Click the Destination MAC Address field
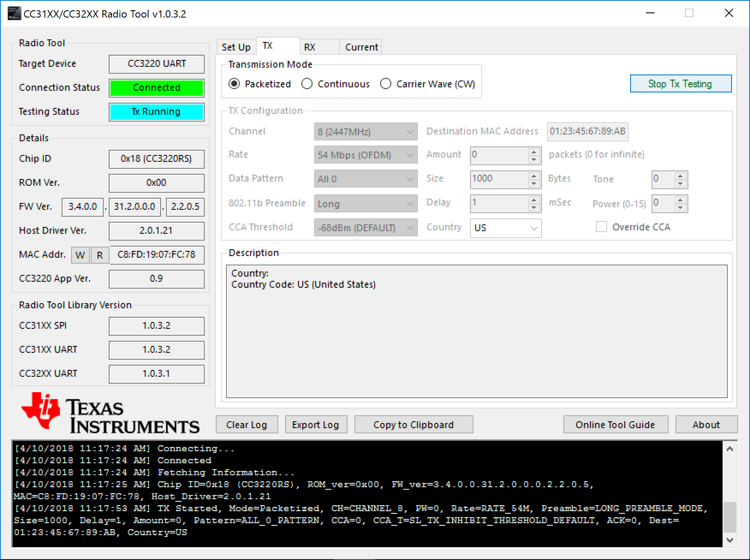750x560 pixels. pos(588,131)
